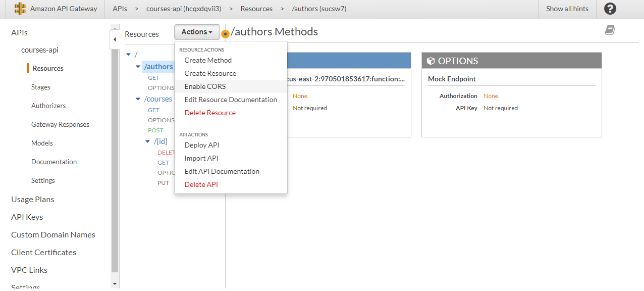Screen dimensions: 644x291
Task: Select Edit Resource Documentation menu entry
Action: [231, 100]
